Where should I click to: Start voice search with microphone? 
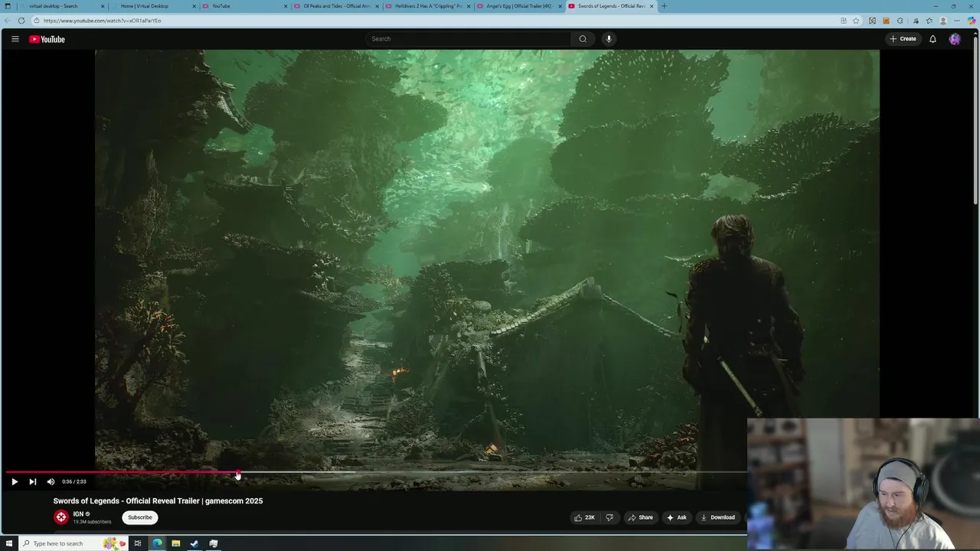[609, 39]
